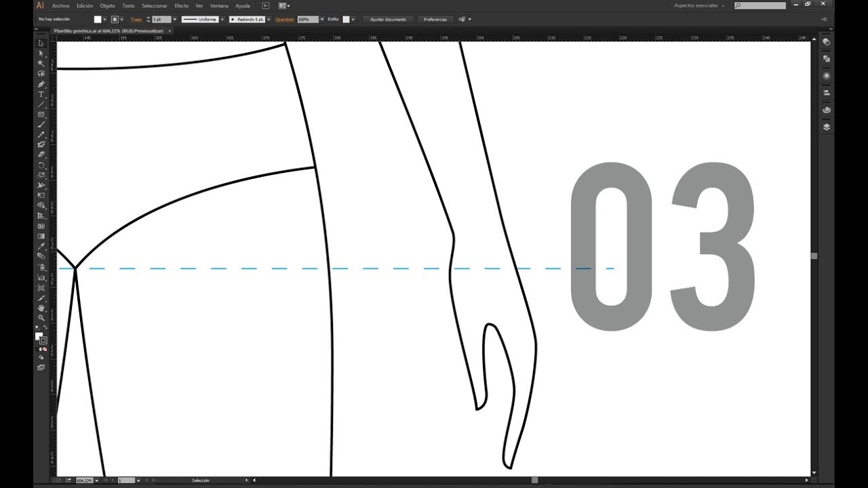Image resolution: width=868 pixels, height=488 pixels.
Task: Select the Lasso tool
Action: coord(41,73)
